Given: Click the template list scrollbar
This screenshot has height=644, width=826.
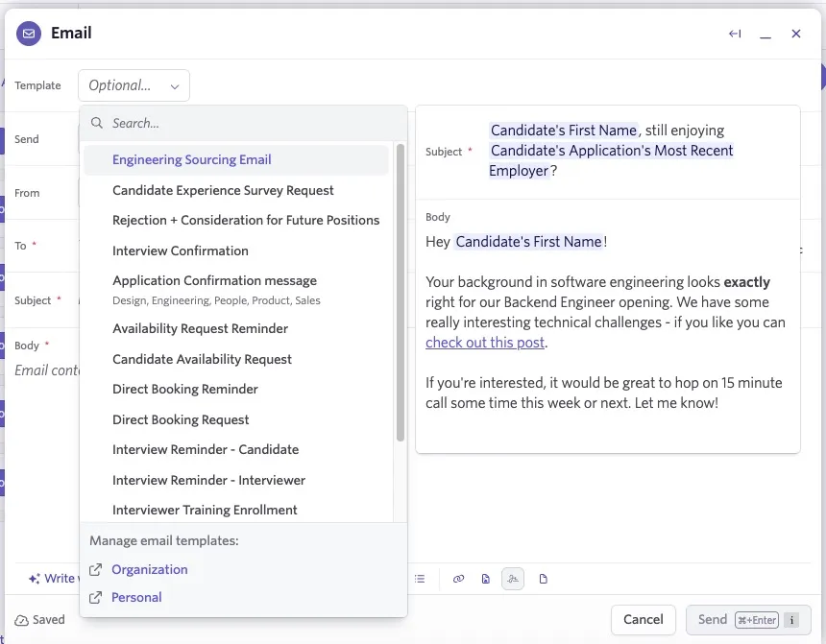Looking at the screenshot, I should tap(401, 293).
